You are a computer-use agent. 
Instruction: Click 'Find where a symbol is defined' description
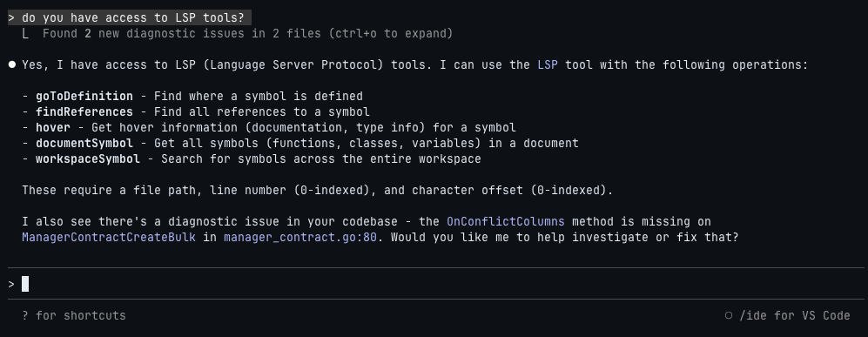click(259, 97)
